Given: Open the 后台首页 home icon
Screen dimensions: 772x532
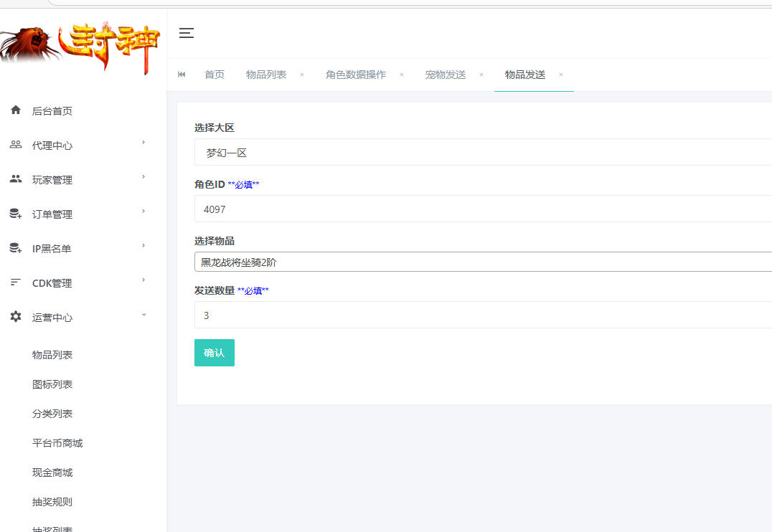Looking at the screenshot, I should coord(16,110).
